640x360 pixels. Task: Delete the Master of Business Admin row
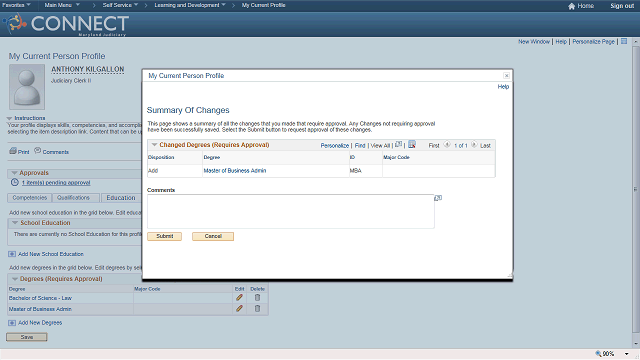click(257, 309)
